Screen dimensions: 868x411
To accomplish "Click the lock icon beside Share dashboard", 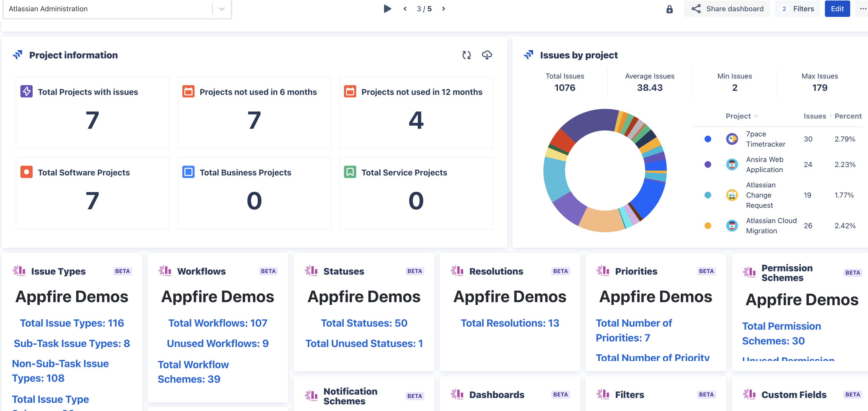I will point(669,9).
